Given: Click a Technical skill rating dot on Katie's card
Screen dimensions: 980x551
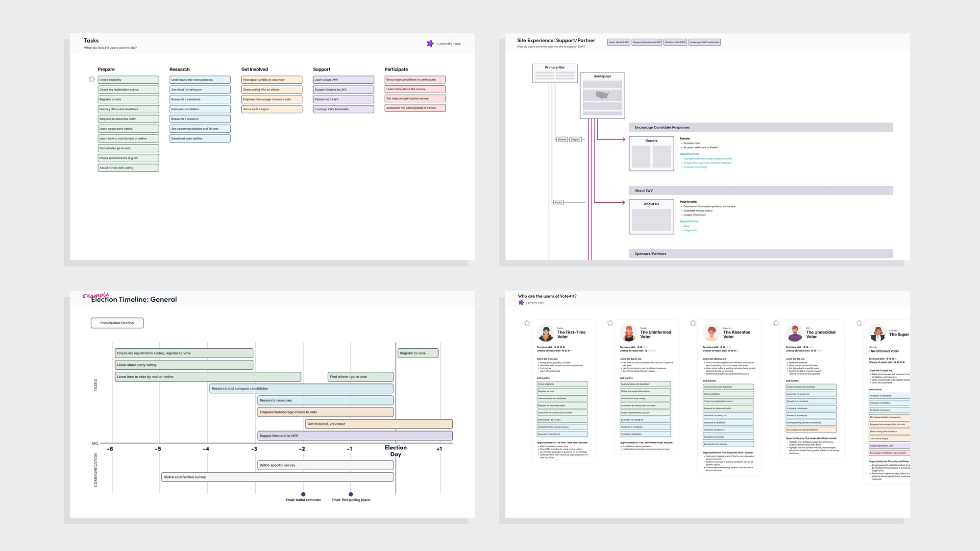Looking at the screenshot, I should click(x=556, y=347).
